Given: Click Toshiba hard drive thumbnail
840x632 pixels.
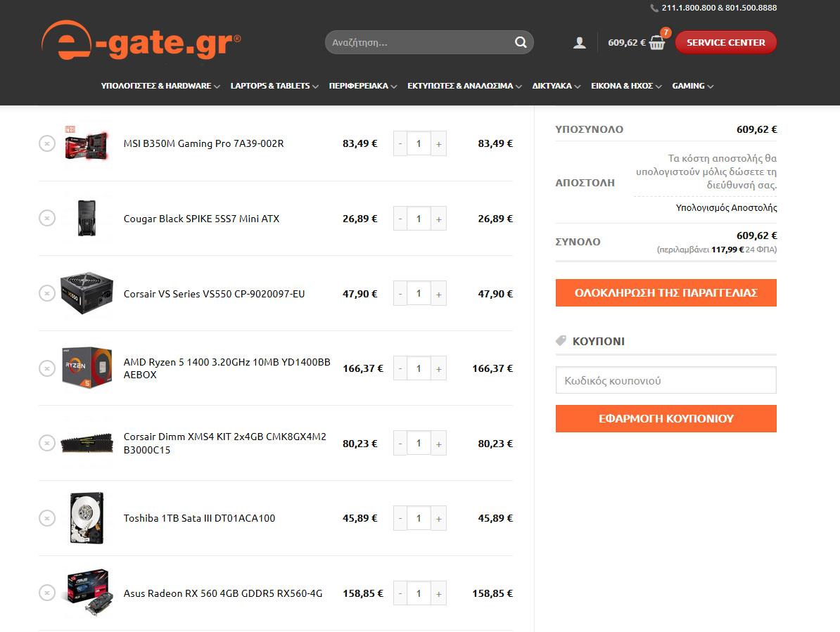Looking at the screenshot, I should coord(87,518).
